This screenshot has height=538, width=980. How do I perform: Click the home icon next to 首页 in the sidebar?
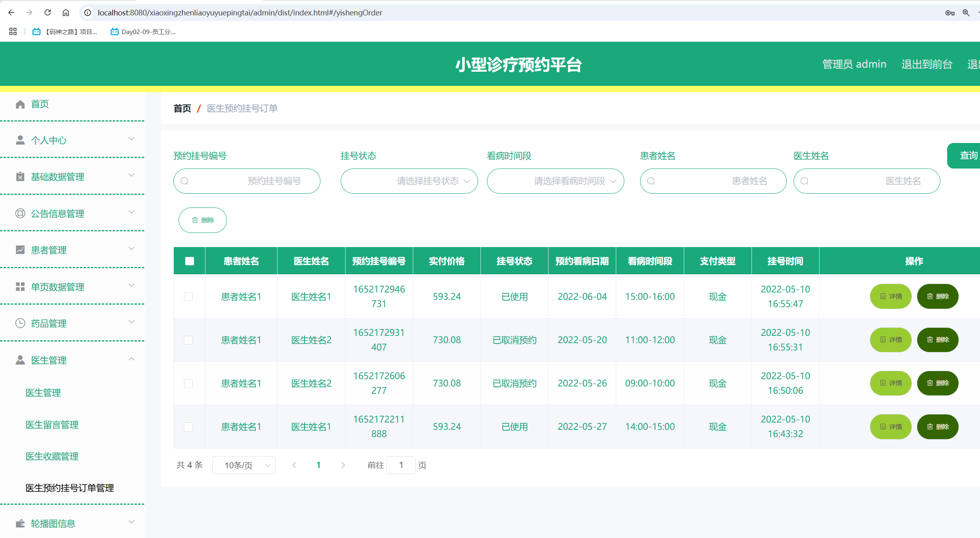[x=20, y=105]
